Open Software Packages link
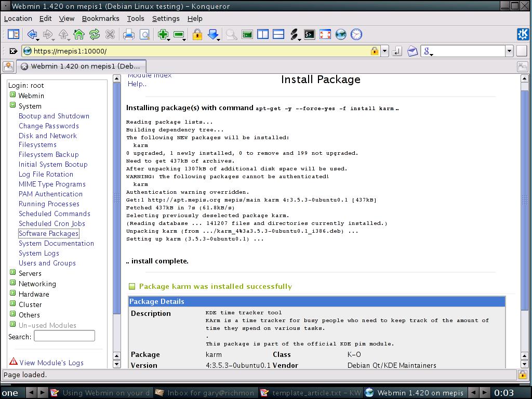The width and height of the screenshot is (532, 399). (48, 233)
